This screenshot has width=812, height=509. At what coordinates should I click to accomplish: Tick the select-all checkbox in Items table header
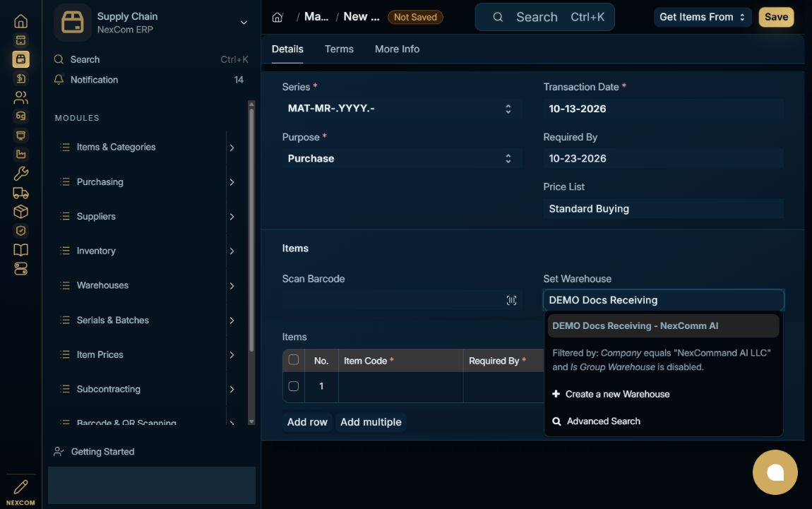tap(294, 360)
